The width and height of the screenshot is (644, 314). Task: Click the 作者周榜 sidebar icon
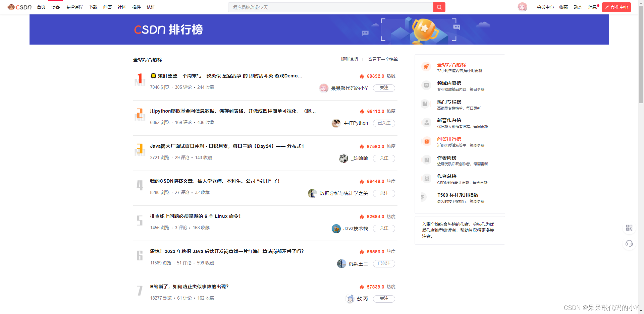click(426, 160)
